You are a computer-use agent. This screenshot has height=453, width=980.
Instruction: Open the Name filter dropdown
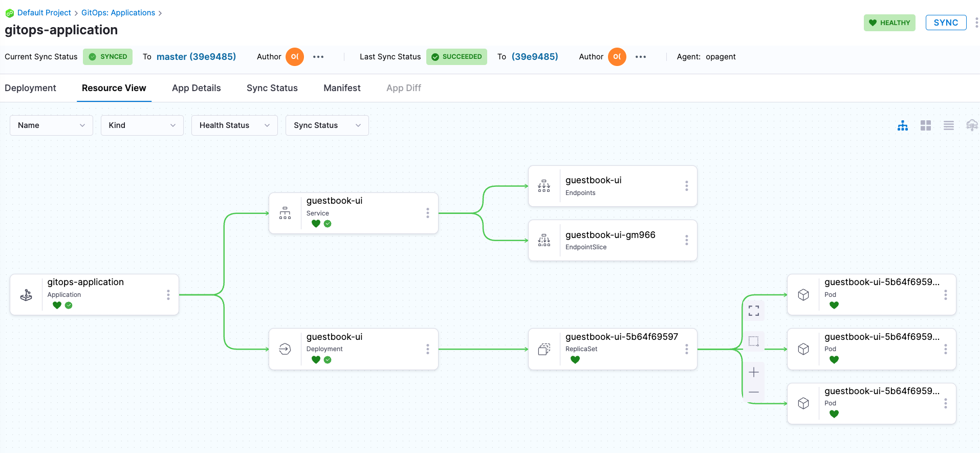click(x=51, y=125)
